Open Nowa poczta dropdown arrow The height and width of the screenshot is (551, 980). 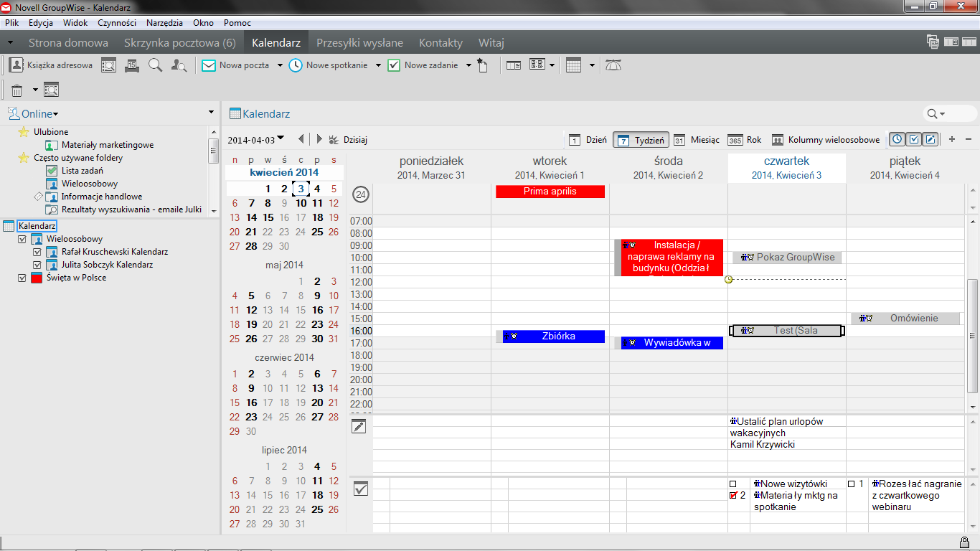278,65
